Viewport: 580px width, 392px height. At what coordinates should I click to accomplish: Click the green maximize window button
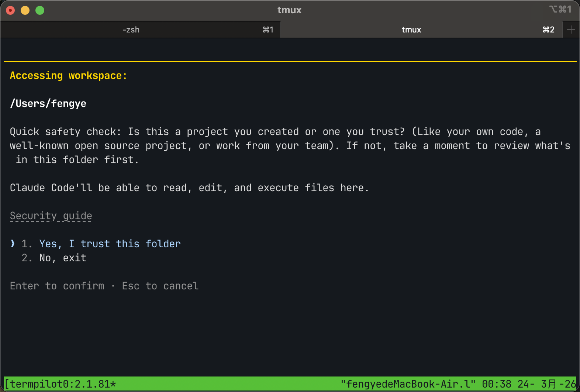(40, 10)
